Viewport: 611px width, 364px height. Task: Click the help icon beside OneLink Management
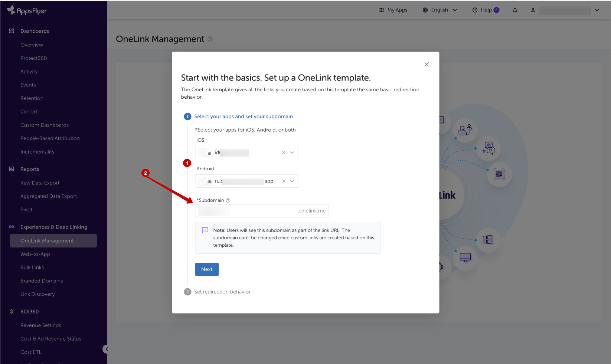click(x=210, y=39)
